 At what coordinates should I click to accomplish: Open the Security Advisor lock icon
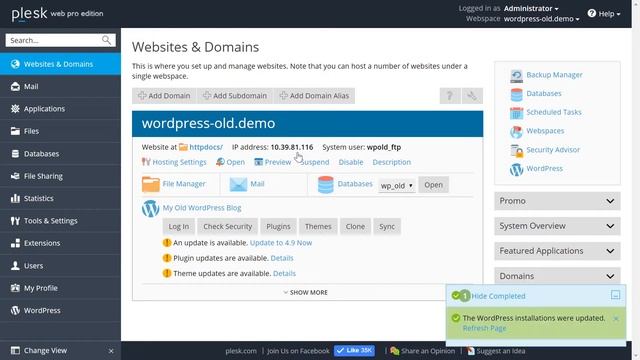coord(517,150)
